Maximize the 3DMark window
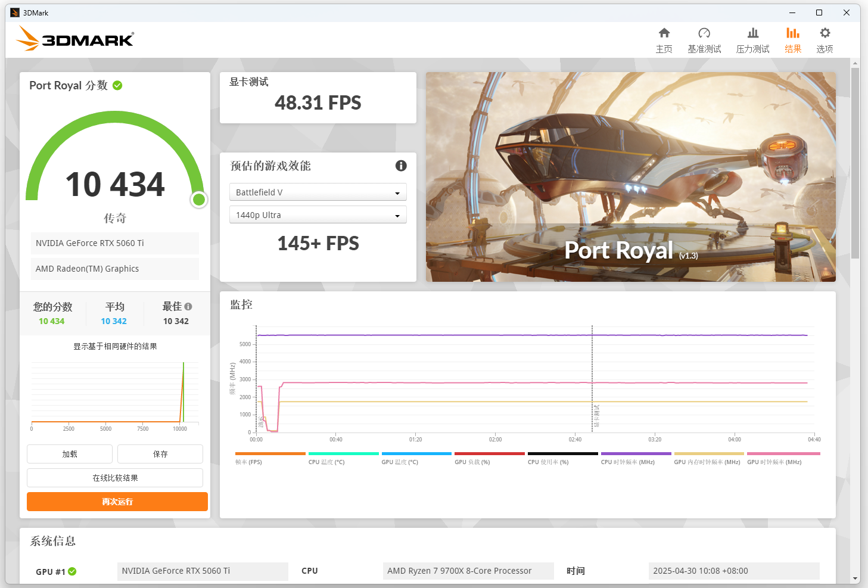868x588 pixels. tap(819, 13)
